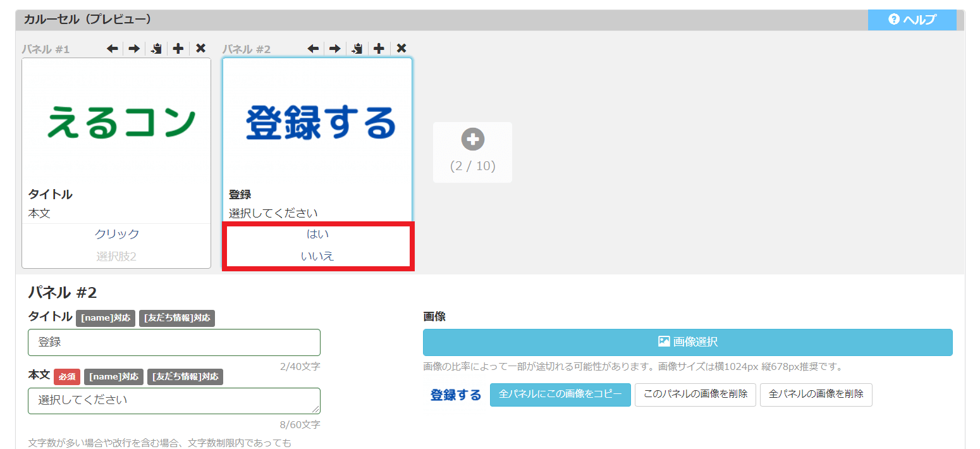Click the タイトル input field containing 登録
Viewport: 980px width, 449px height.
174,342
